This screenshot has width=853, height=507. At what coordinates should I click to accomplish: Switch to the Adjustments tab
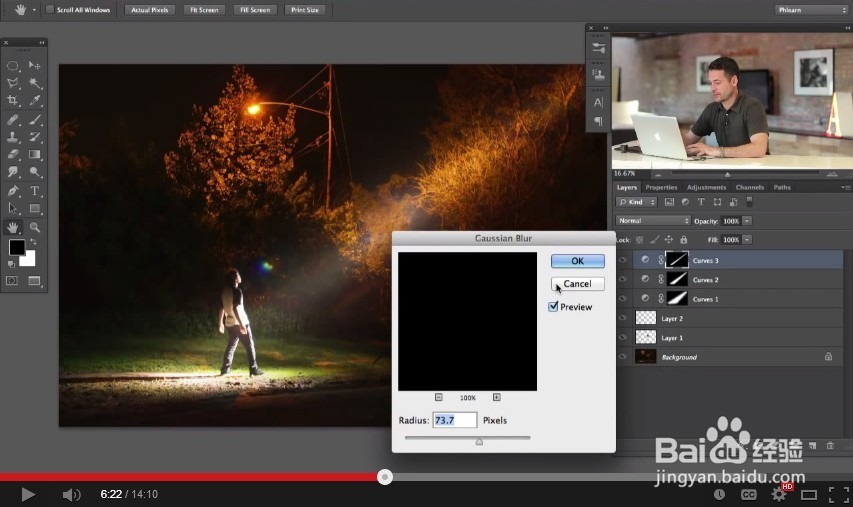pyautogui.click(x=706, y=187)
